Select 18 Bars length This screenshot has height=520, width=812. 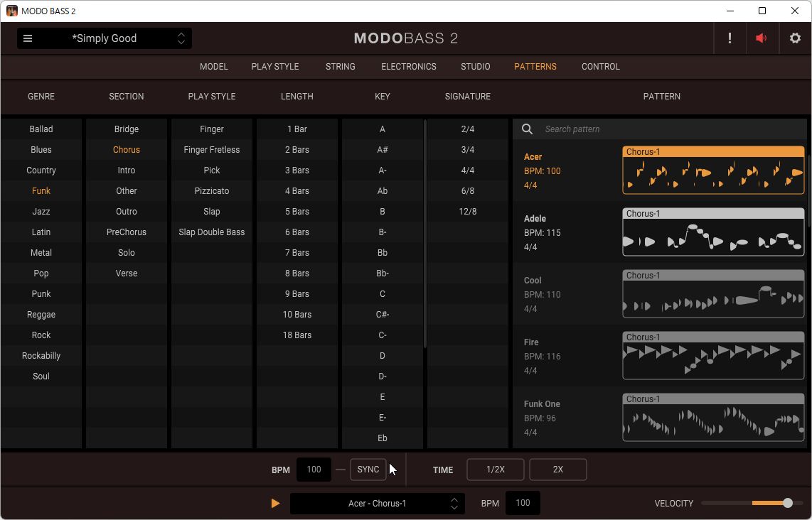[x=297, y=335]
